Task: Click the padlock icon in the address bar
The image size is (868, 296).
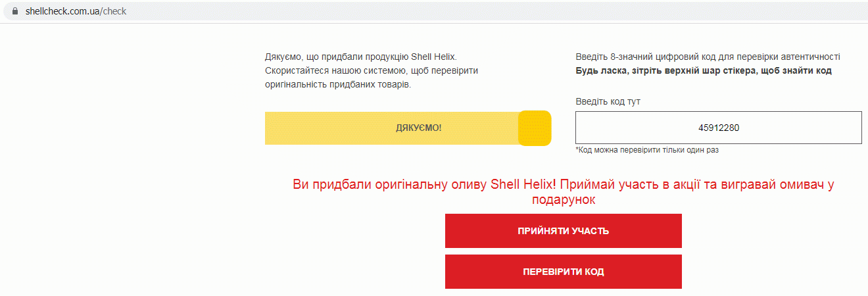Action: [16, 12]
